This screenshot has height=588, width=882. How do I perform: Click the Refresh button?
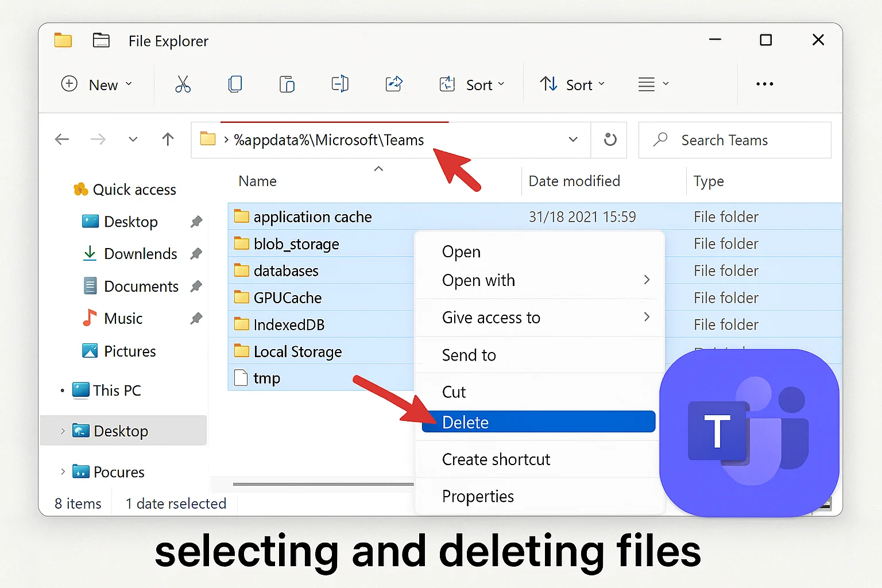click(x=610, y=140)
